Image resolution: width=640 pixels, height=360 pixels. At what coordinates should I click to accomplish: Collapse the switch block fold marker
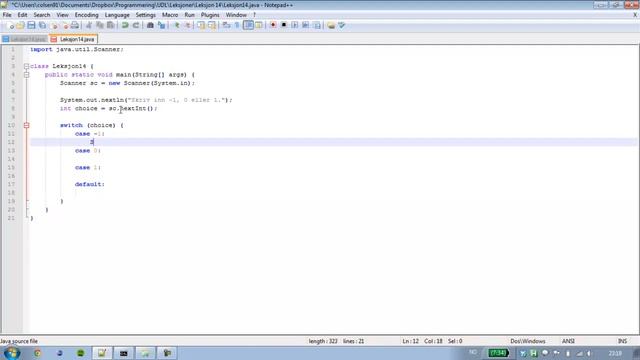(x=27, y=125)
